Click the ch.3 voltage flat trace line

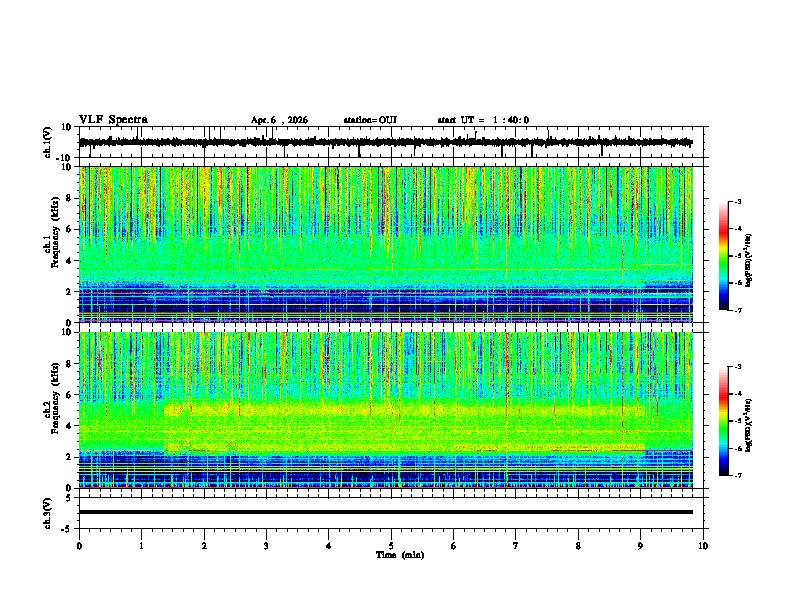tap(386, 512)
